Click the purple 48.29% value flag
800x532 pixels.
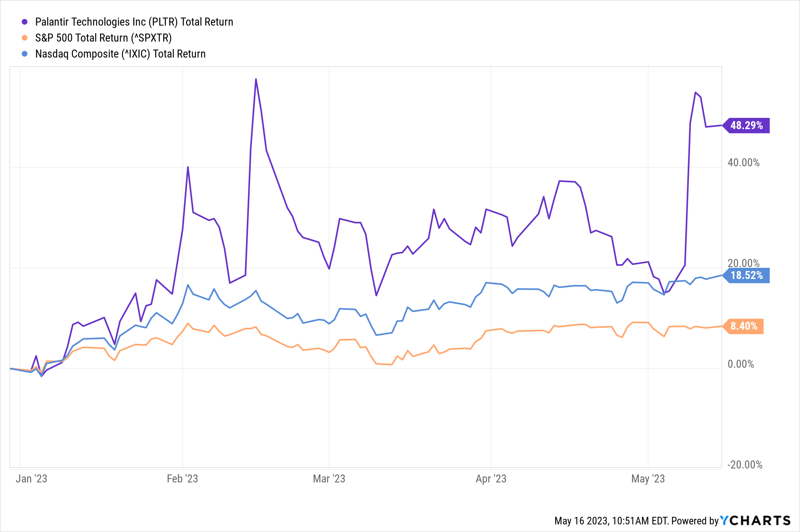746,126
